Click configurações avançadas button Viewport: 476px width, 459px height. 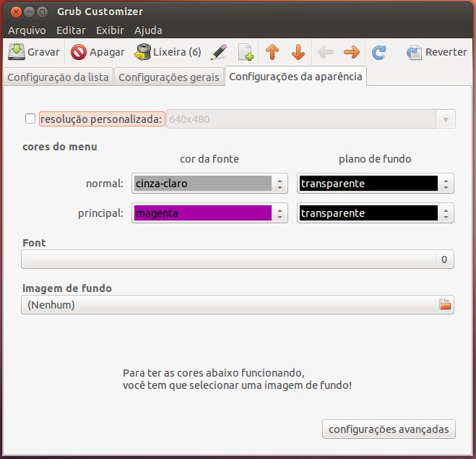click(389, 429)
